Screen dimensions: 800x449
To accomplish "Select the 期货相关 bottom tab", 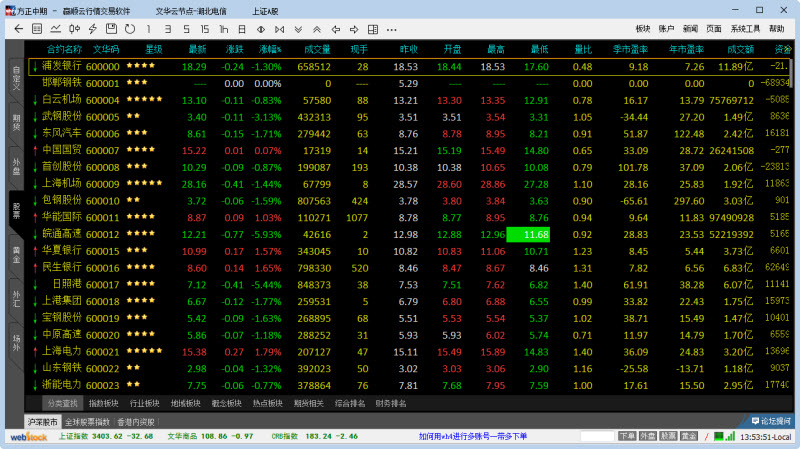I will coord(309,403).
